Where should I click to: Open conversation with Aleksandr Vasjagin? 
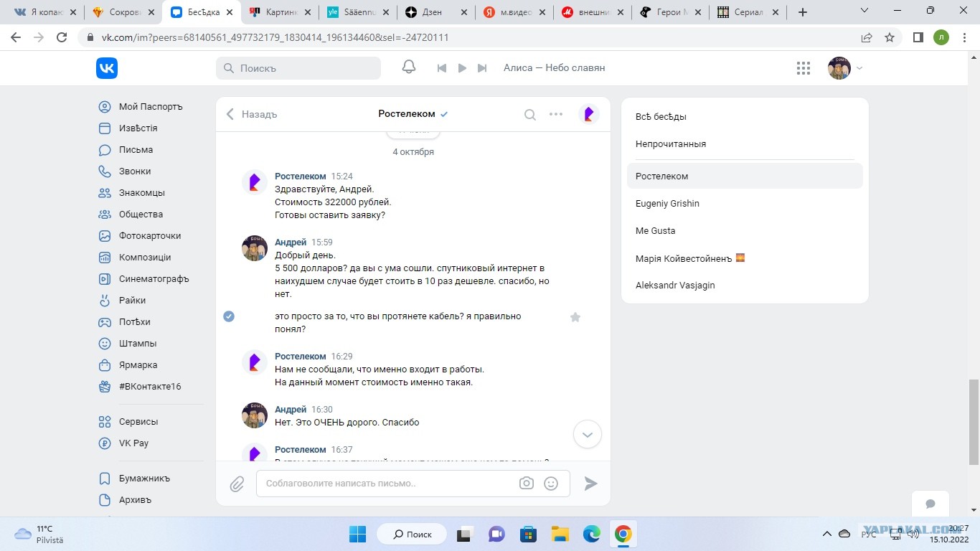[x=745, y=286]
